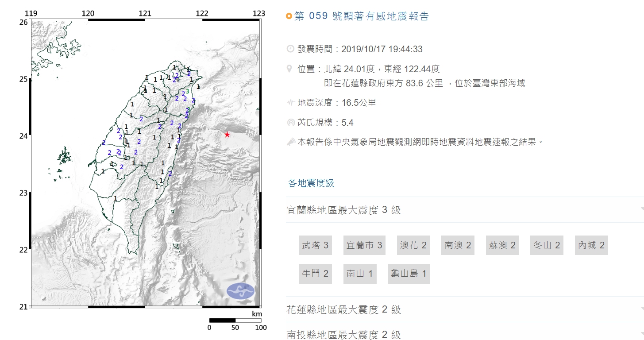Click the clock icon beside 發震時間
644x340 pixels.
290,49
